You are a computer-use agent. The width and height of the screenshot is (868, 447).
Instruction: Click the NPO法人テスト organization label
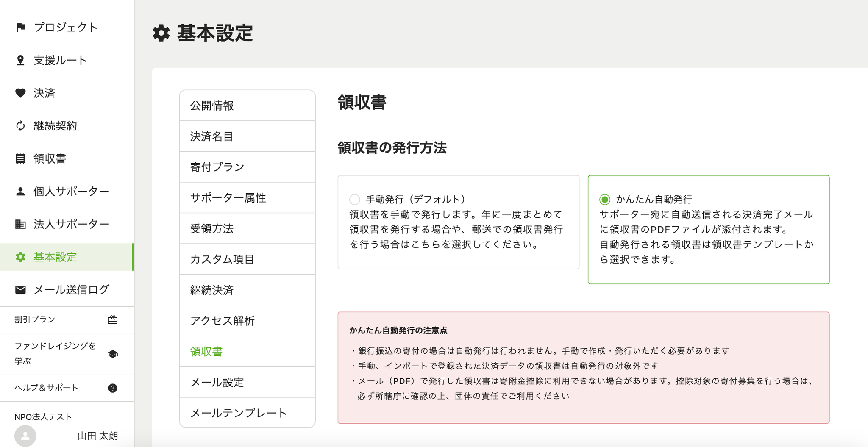43,417
